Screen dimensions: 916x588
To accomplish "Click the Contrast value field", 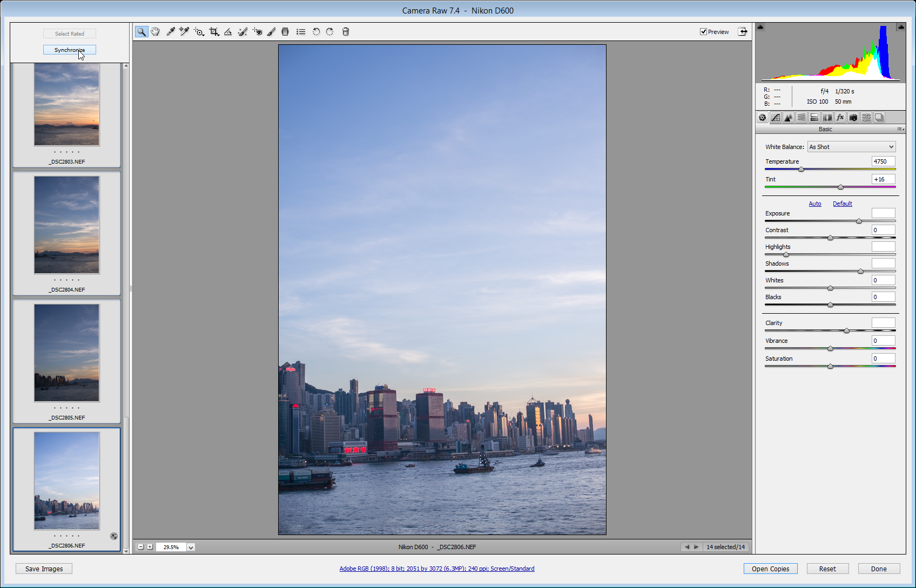I will point(884,230).
